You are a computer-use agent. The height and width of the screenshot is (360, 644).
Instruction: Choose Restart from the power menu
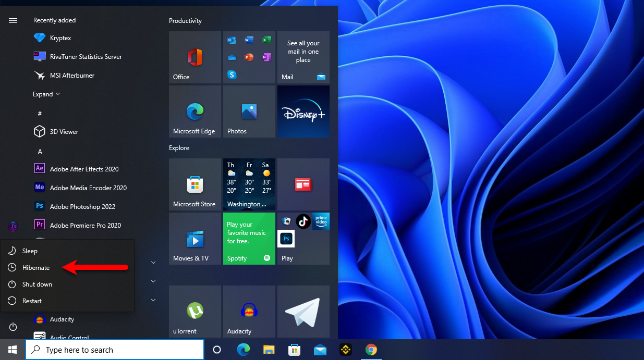[x=67, y=301]
